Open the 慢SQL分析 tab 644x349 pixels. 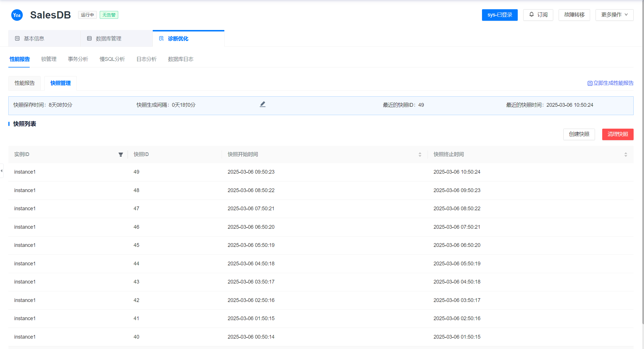click(112, 59)
